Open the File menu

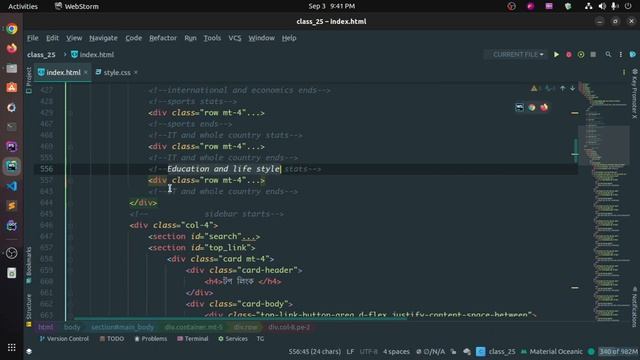(x=33, y=38)
